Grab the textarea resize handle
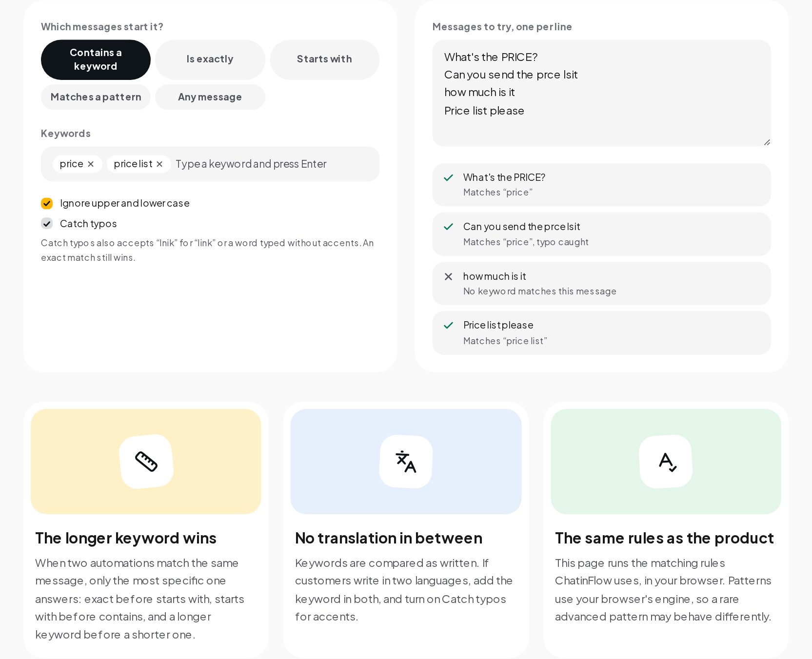 pyautogui.click(x=767, y=142)
